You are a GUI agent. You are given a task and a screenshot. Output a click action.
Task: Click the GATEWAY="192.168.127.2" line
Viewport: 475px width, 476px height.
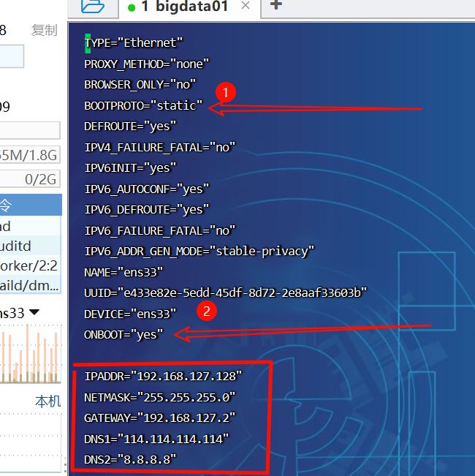(x=159, y=418)
